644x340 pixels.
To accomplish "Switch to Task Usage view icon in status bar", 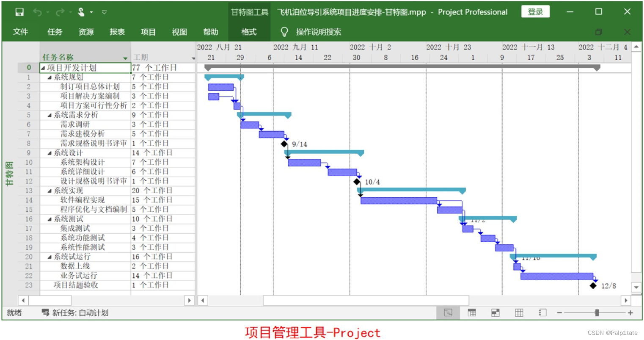I will (x=472, y=313).
